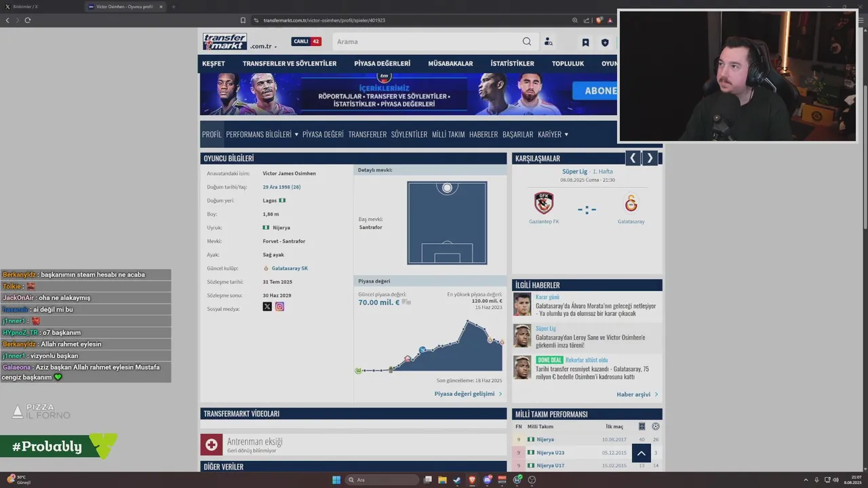Open File Explorer from the taskbar
The image size is (868, 488).
442,480
